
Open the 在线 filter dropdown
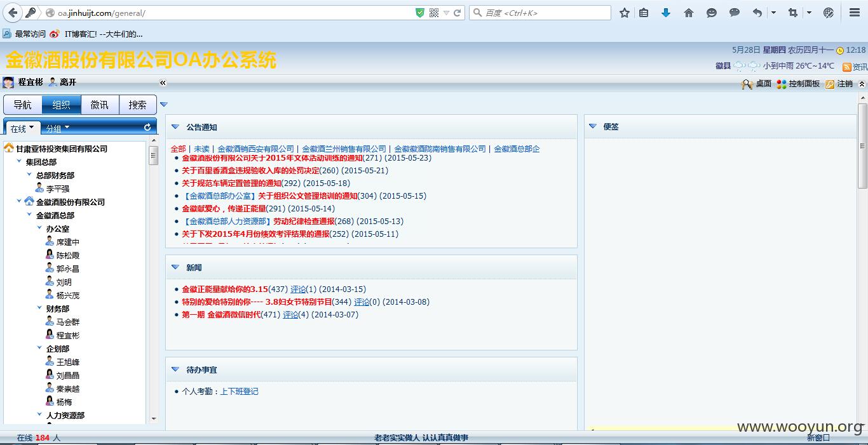(x=22, y=128)
